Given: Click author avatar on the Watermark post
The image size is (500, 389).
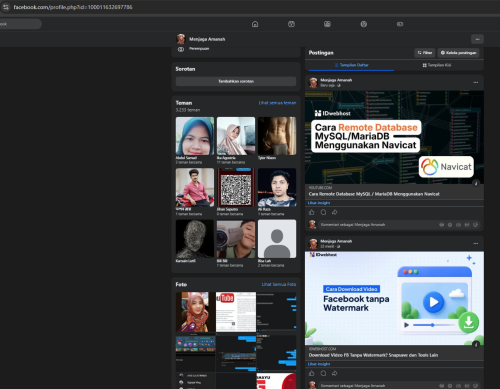Looking at the screenshot, I should coord(313,244).
